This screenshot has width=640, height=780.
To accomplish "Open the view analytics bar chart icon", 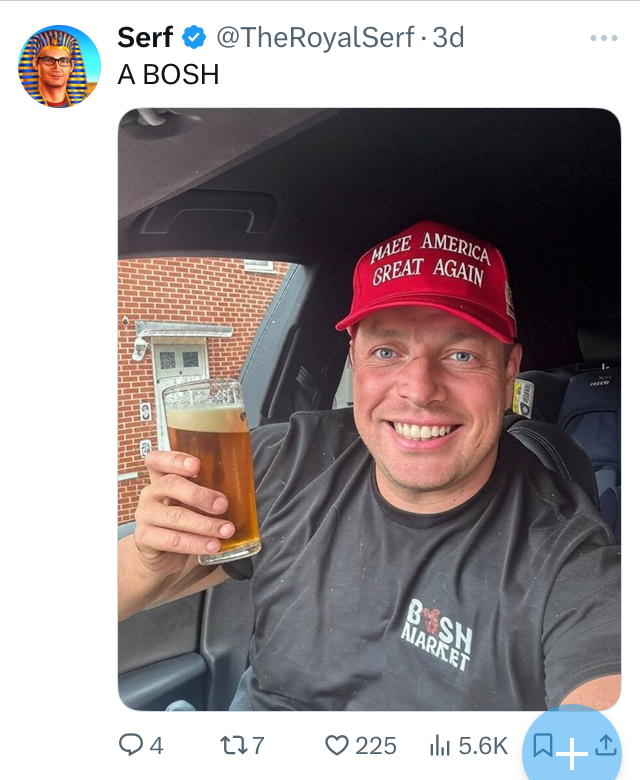I will click(x=440, y=746).
